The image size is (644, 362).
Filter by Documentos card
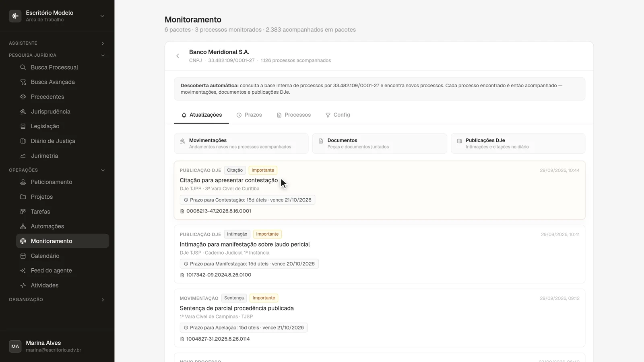380,143
